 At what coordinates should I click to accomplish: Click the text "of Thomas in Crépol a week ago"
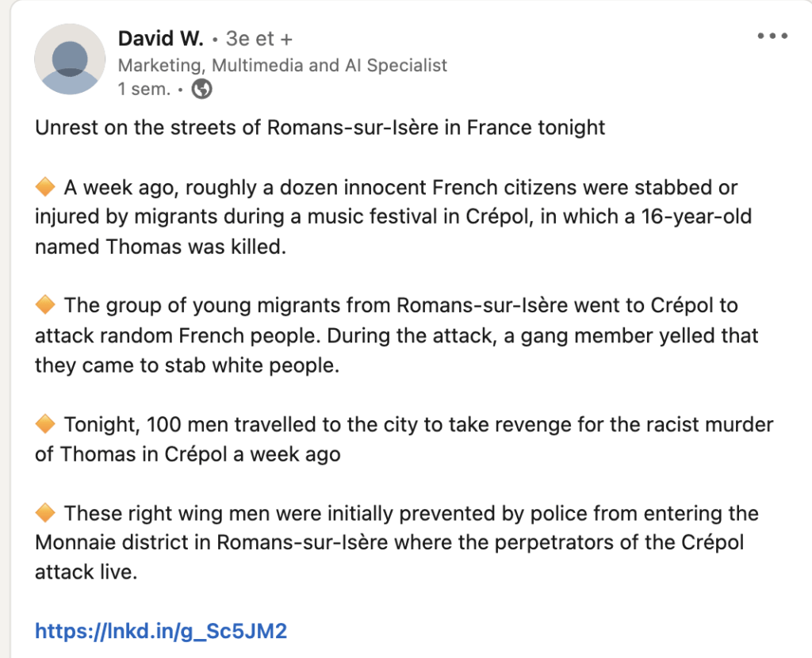pos(188,454)
